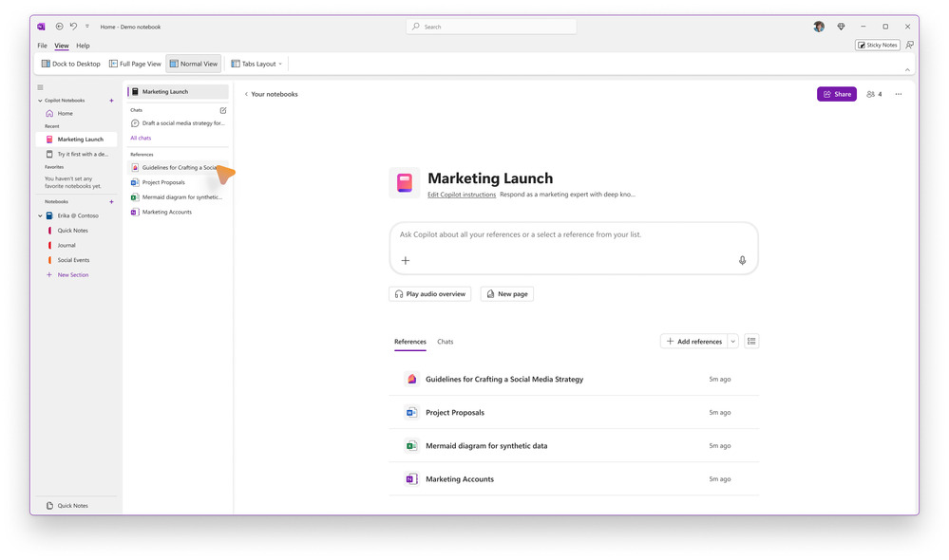
Task: Open Guidelines for Crafting a Social Media Strategy
Action: [x=574, y=379]
